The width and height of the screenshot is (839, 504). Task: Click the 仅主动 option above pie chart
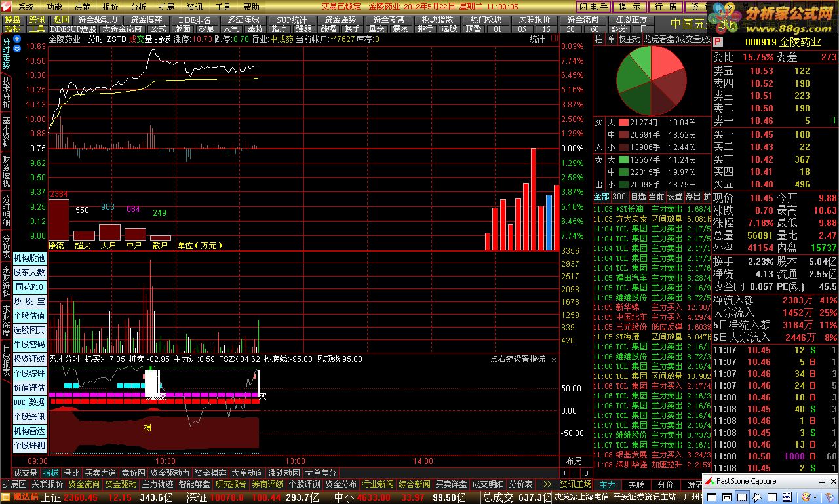pyautogui.click(x=630, y=39)
